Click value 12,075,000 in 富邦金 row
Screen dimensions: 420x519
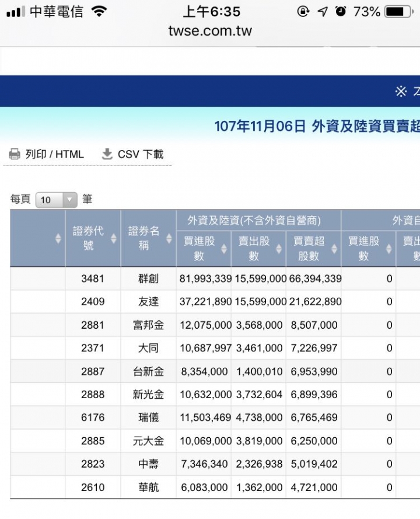click(x=205, y=325)
